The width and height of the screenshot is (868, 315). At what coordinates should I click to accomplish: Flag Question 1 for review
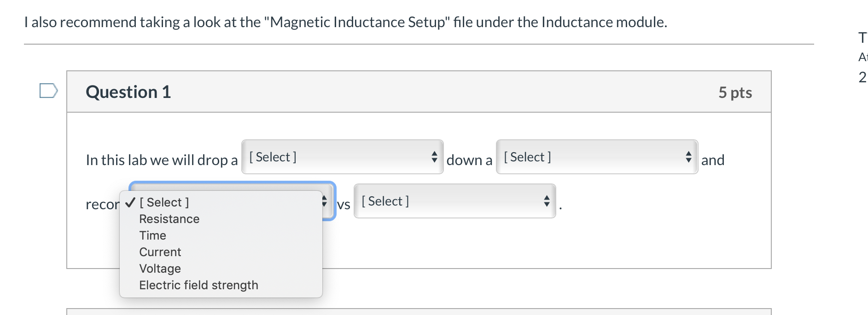[x=48, y=91]
